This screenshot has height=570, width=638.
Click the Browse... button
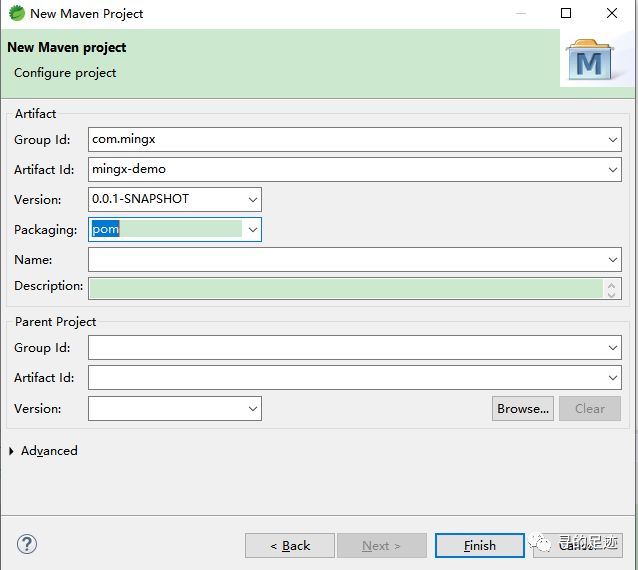523,408
